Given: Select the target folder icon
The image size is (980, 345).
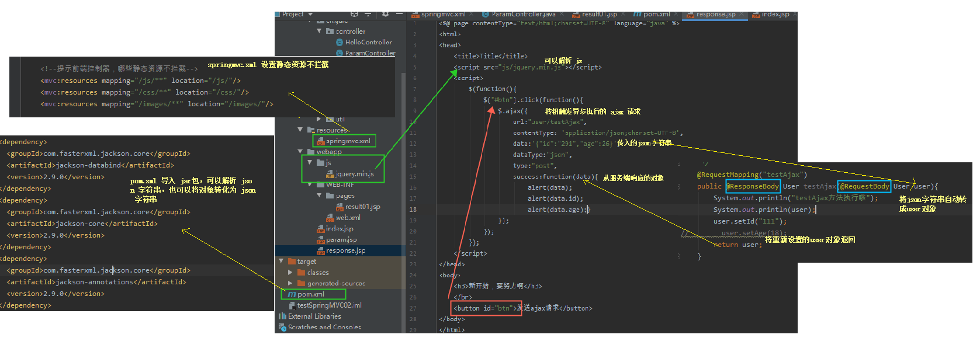Looking at the screenshot, I should pyautogui.click(x=292, y=262).
